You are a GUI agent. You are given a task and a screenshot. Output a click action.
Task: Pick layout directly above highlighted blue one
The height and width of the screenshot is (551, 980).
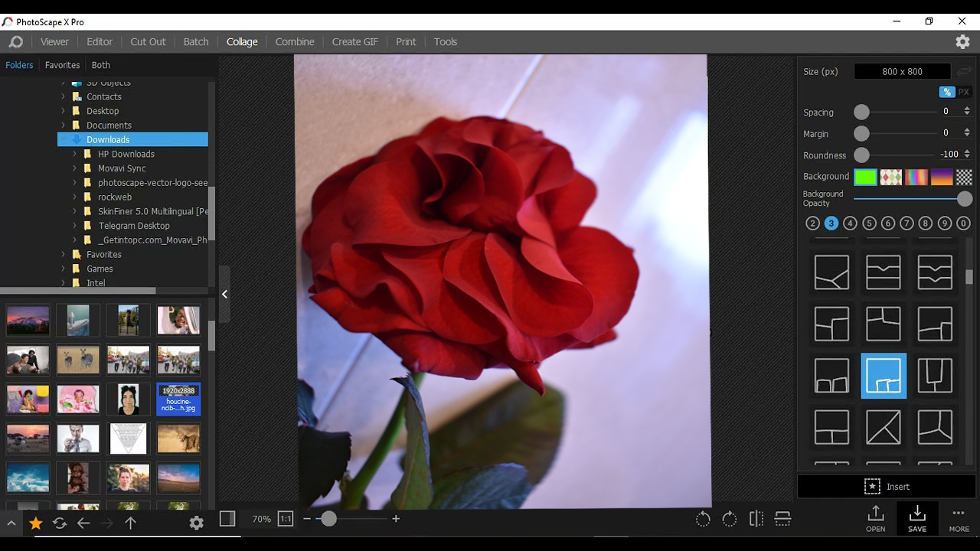pos(884,324)
